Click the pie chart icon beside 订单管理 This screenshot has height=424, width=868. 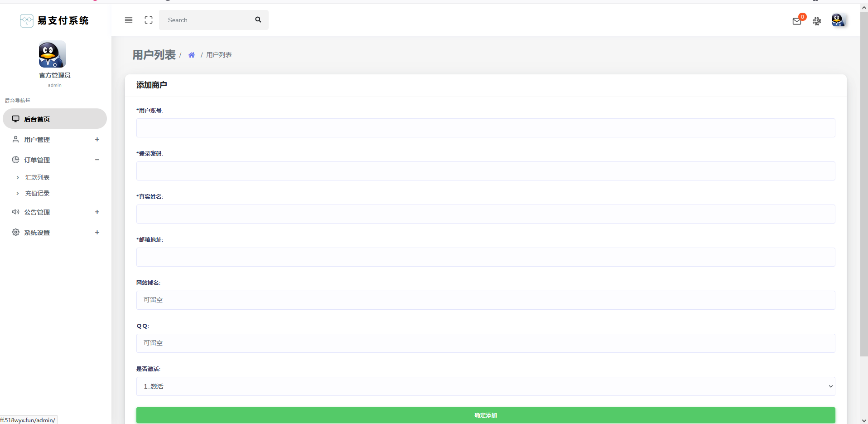15,160
